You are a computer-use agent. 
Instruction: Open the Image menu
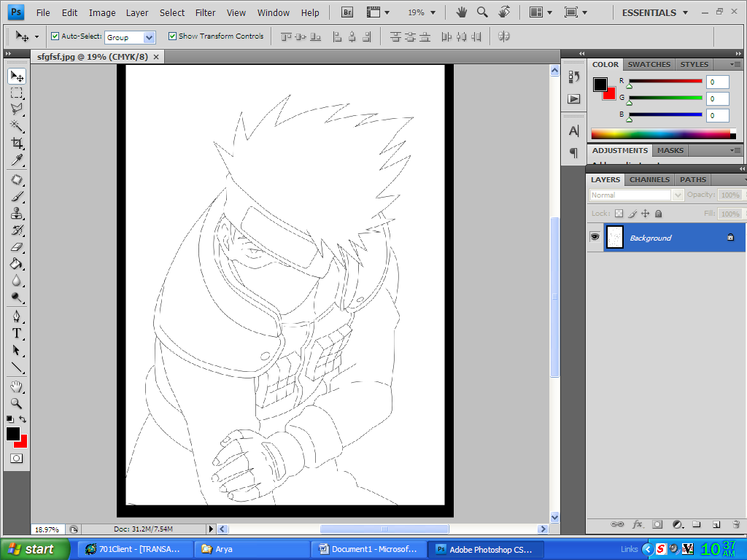point(102,13)
